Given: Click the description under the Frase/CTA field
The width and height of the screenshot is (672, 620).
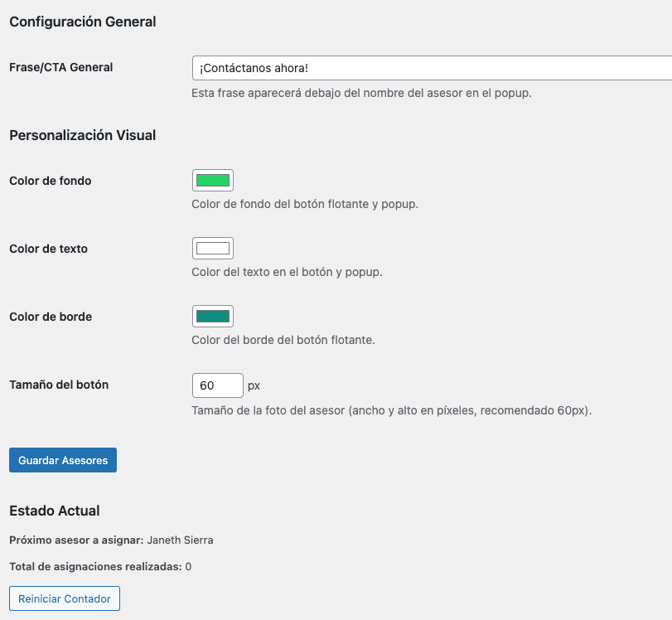Looking at the screenshot, I should (x=361, y=93).
